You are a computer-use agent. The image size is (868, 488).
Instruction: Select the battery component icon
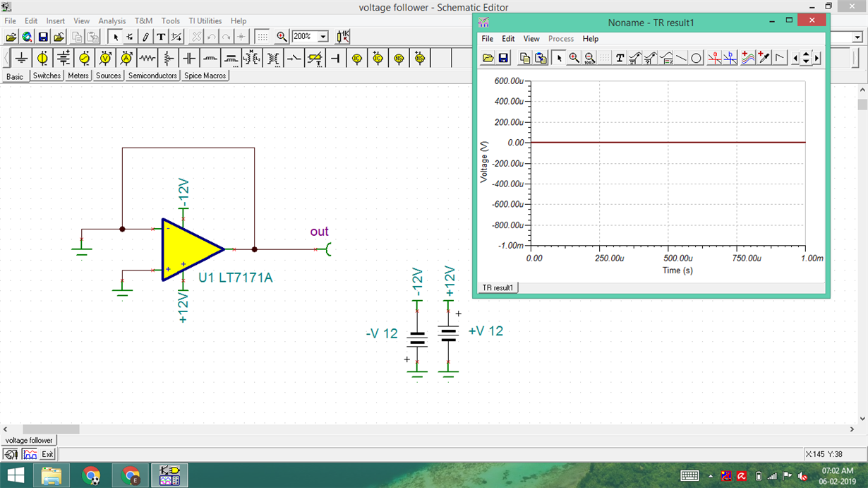(63, 58)
